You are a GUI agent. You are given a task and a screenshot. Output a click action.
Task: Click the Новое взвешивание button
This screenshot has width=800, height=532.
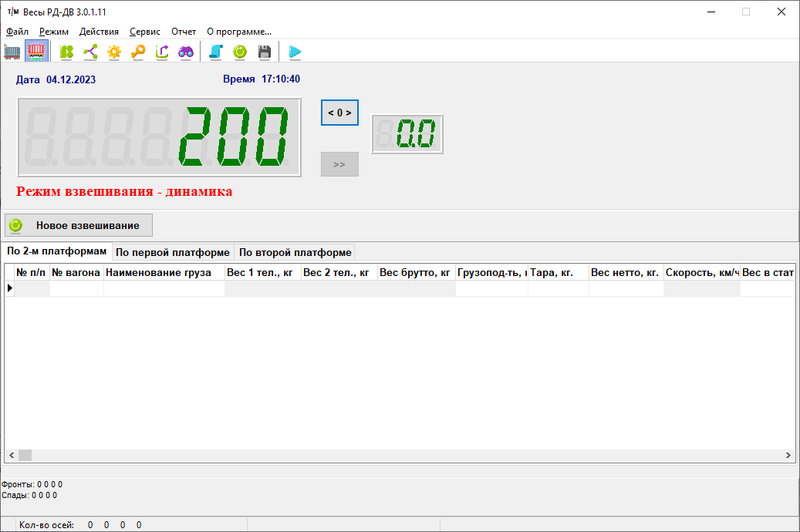[79, 225]
